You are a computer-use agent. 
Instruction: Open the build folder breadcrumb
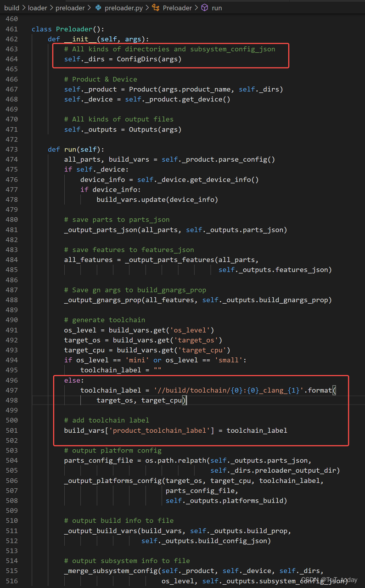(11, 8)
